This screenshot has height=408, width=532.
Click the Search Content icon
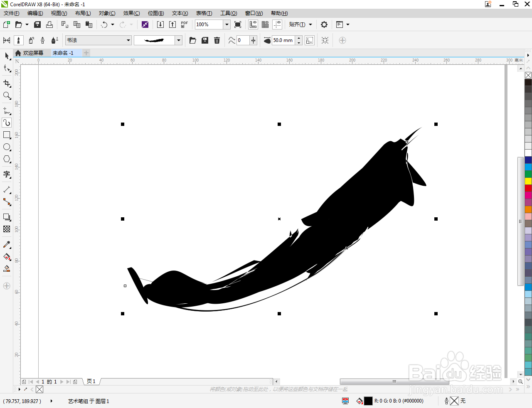[x=145, y=25]
